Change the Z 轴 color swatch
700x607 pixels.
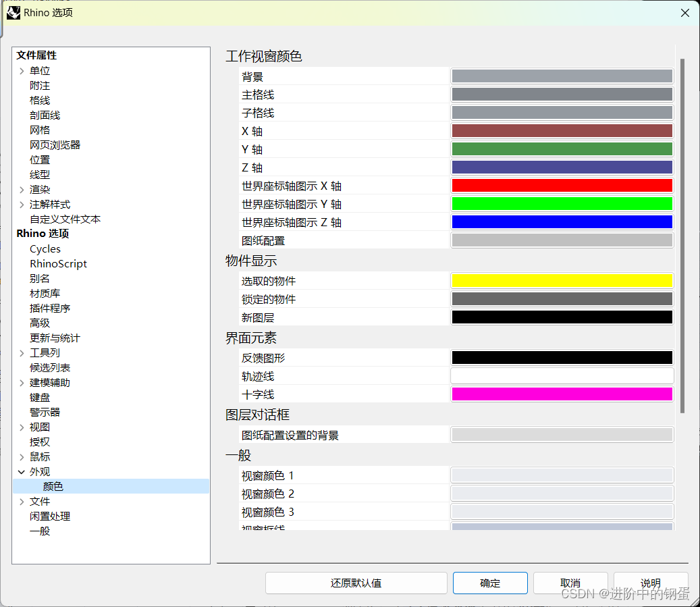[x=562, y=167]
